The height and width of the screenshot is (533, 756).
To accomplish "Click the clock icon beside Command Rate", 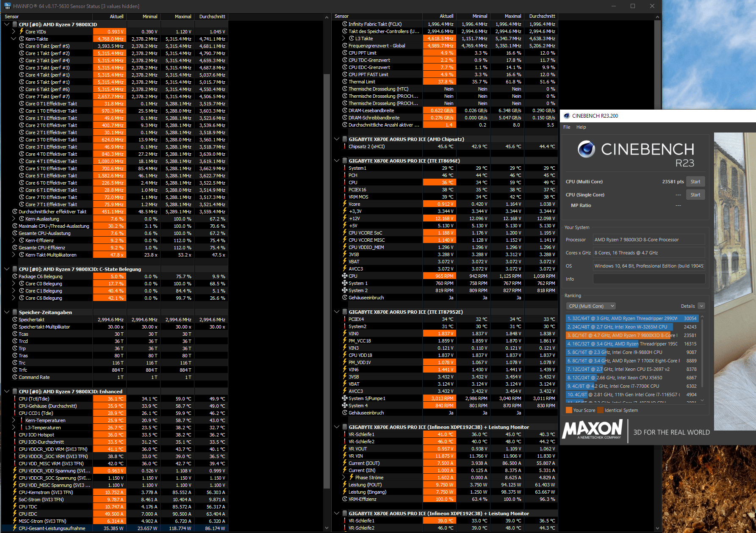I will coord(15,377).
